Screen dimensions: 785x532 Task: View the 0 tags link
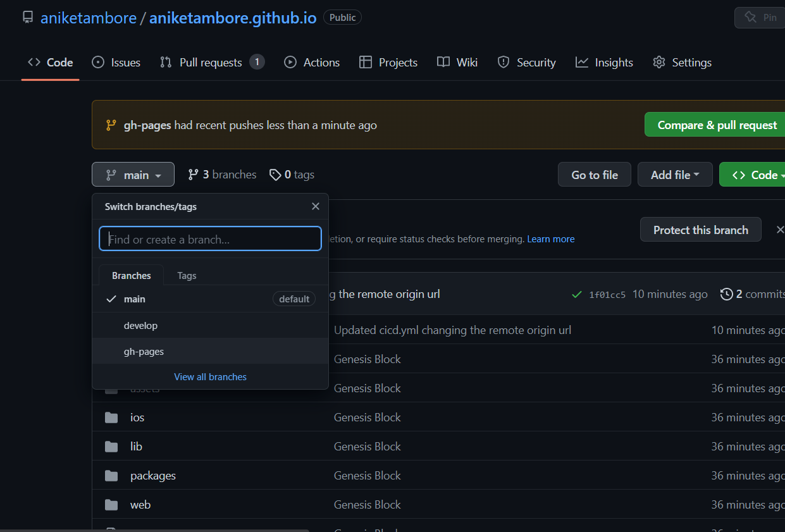coord(292,175)
